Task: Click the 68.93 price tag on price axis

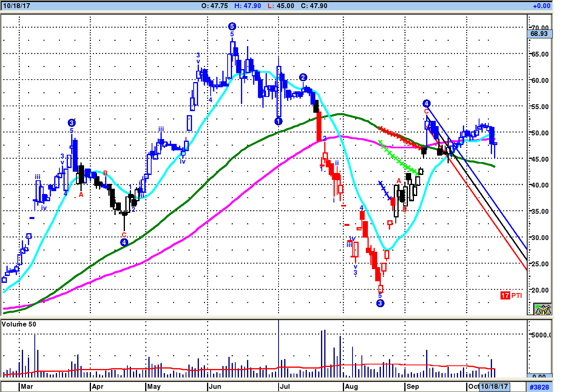Action: [539, 34]
